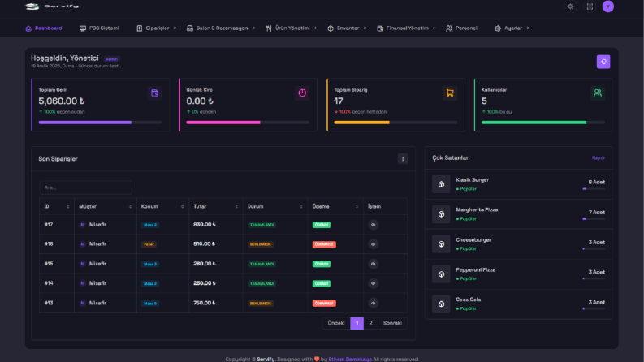Screen dimensions: 644x362
Task: Click Misafir avatar in order #17 row
Action: [x=83, y=225]
